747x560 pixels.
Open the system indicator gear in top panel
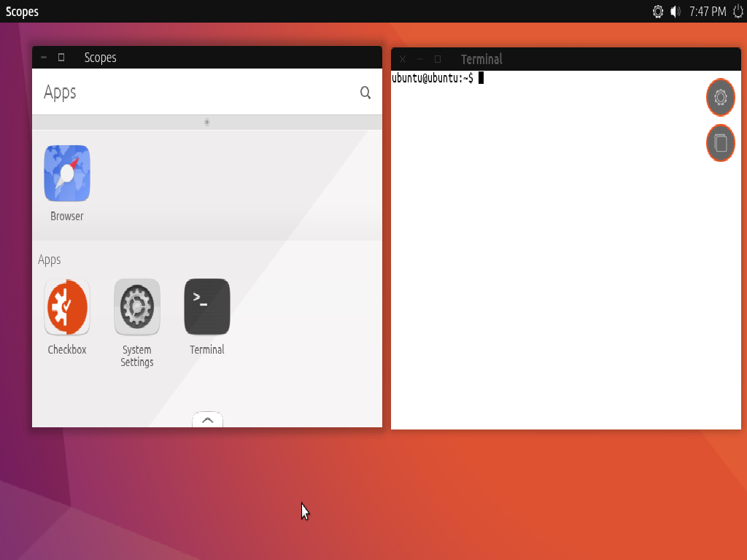point(657,12)
